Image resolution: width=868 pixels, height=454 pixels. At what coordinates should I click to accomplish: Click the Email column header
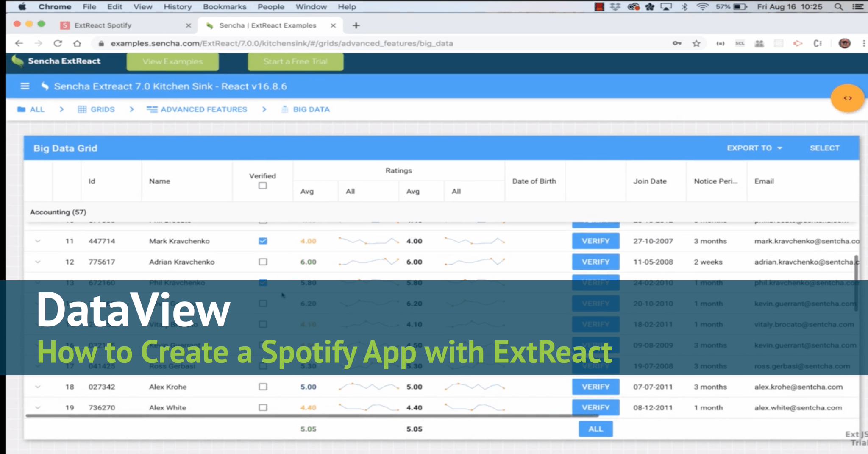(x=803, y=181)
